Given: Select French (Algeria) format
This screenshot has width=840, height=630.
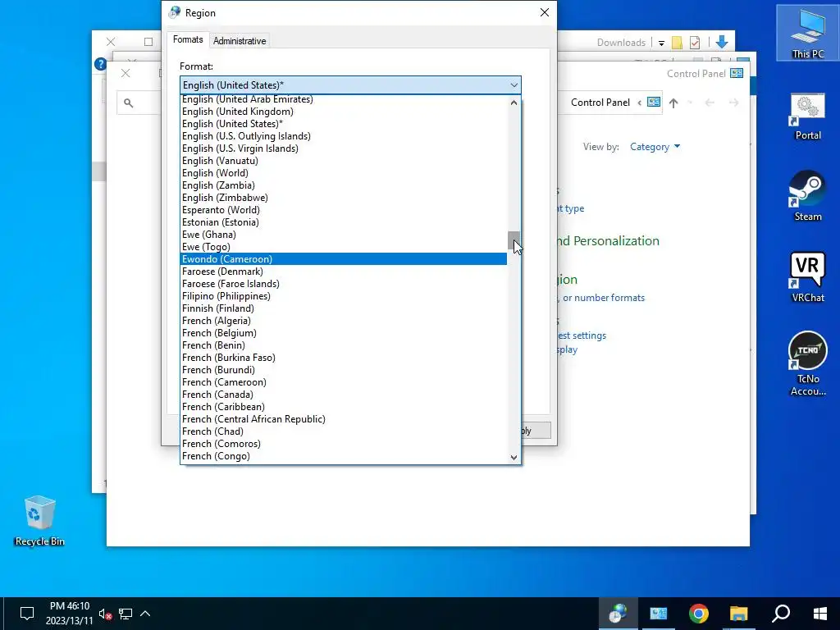Looking at the screenshot, I should (344, 321).
